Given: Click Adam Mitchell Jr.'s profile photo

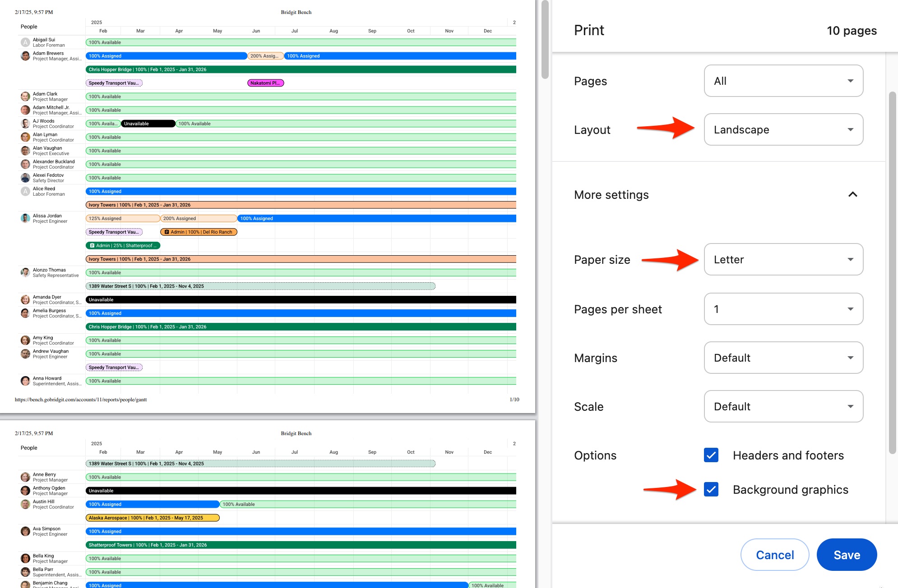Looking at the screenshot, I should tap(26, 110).
